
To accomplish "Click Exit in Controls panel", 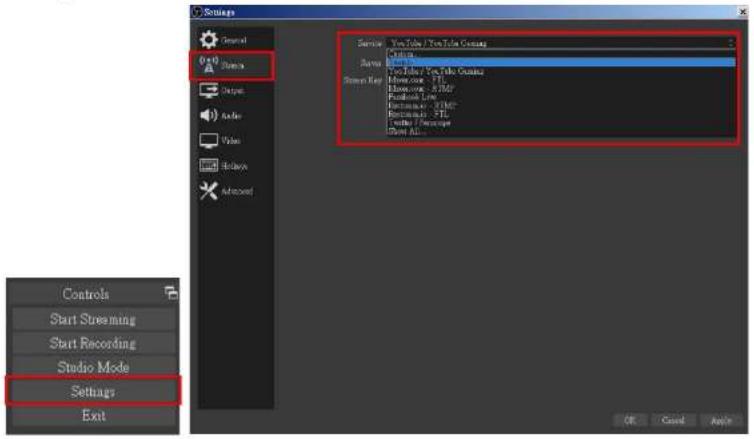I will 93,415.
